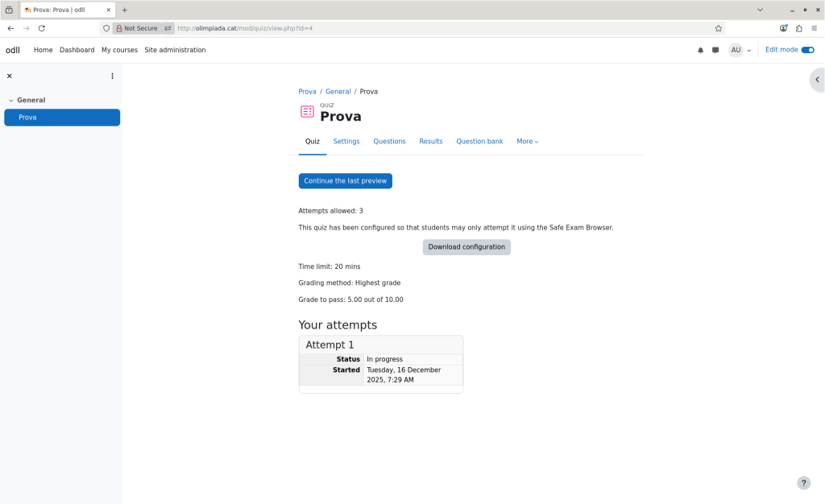Expand the block drawer arrow
This screenshot has height=504, width=825.
coord(817,80)
